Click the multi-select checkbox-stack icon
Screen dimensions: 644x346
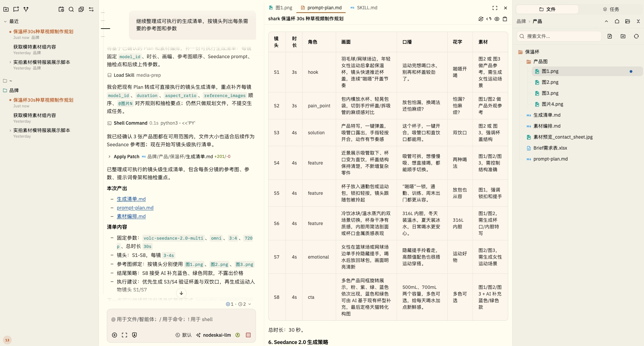(x=81, y=9)
